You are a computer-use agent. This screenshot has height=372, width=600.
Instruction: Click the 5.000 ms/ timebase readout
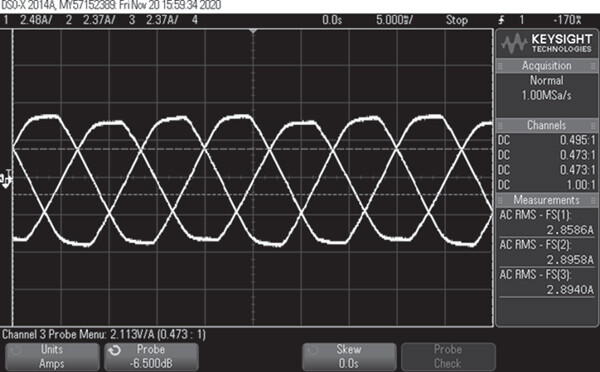tap(394, 20)
